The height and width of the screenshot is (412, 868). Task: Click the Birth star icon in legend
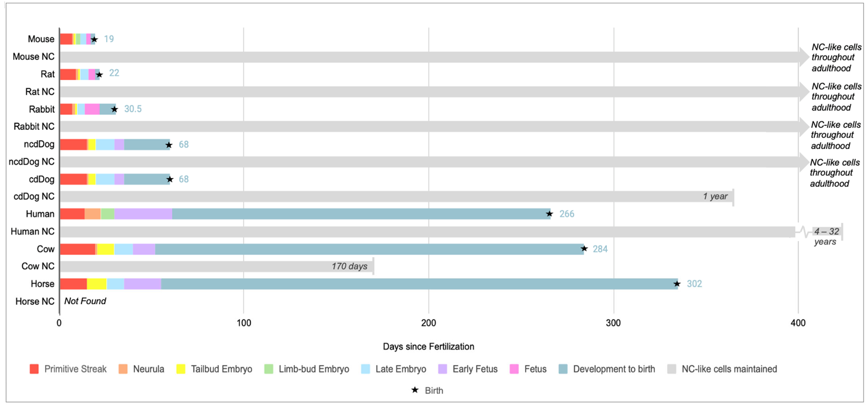(x=415, y=390)
